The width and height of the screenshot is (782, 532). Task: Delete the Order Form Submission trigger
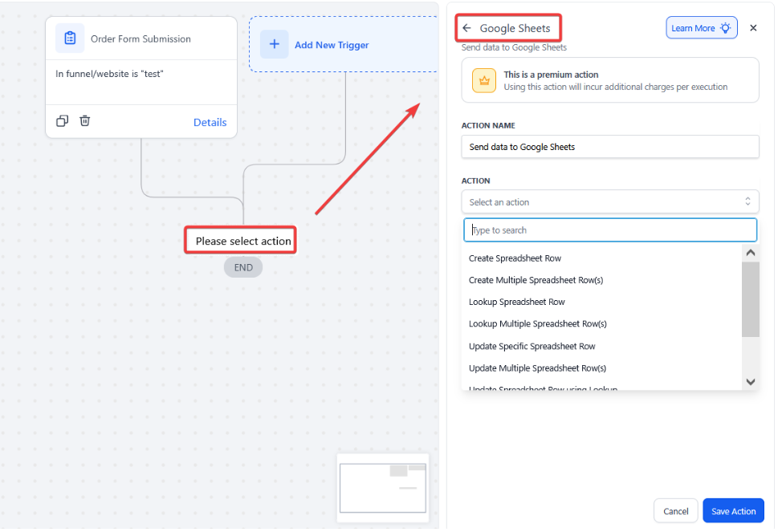coord(85,121)
